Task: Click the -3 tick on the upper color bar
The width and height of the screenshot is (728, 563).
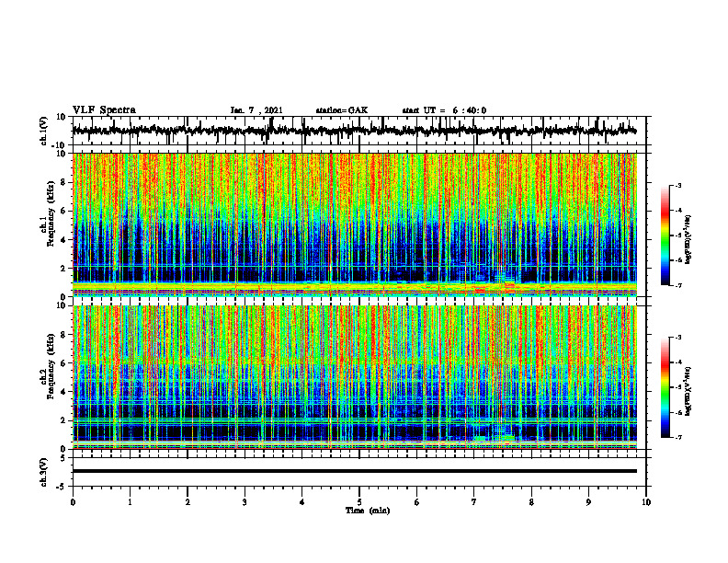Action: pos(678,185)
